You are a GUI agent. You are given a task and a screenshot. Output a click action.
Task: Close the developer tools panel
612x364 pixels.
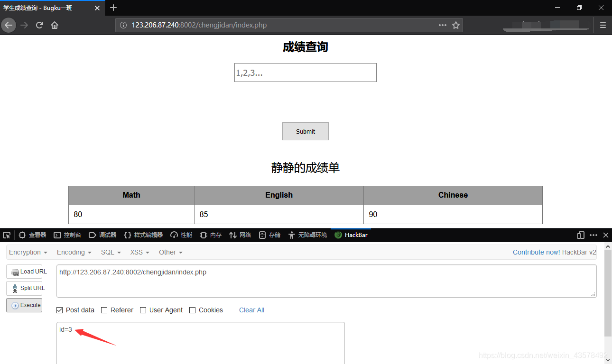(x=606, y=235)
